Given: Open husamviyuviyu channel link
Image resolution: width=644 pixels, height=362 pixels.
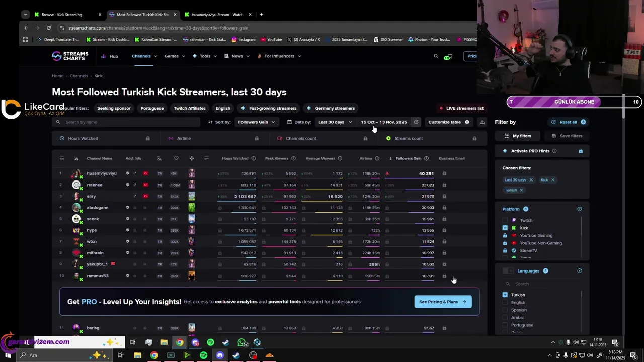Looking at the screenshot, I should (x=102, y=173).
